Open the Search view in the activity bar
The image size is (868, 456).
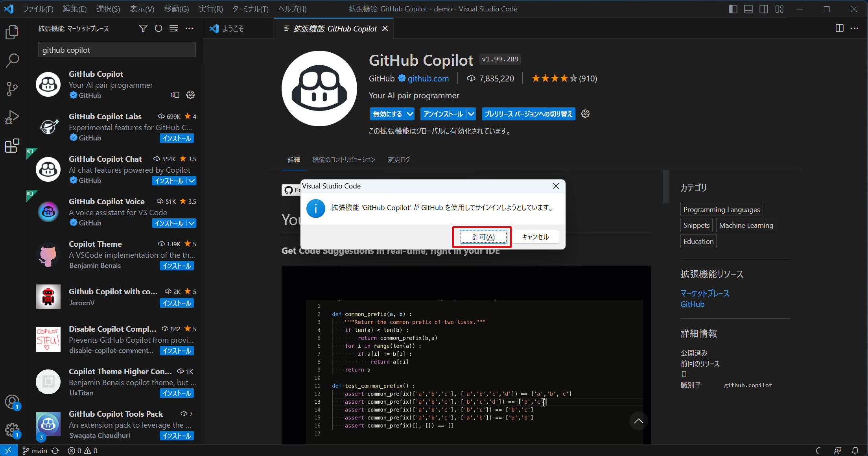[x=12, y=61]
